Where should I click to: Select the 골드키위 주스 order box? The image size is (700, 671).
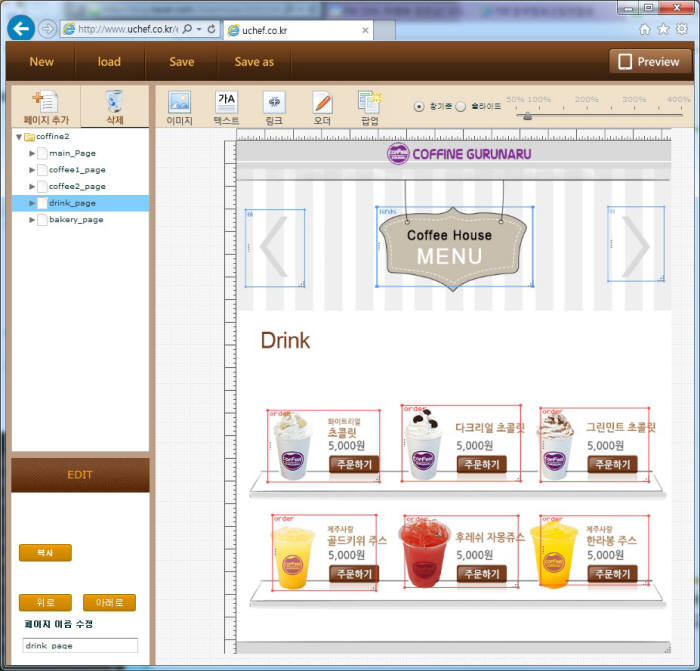tap(324, 553)
